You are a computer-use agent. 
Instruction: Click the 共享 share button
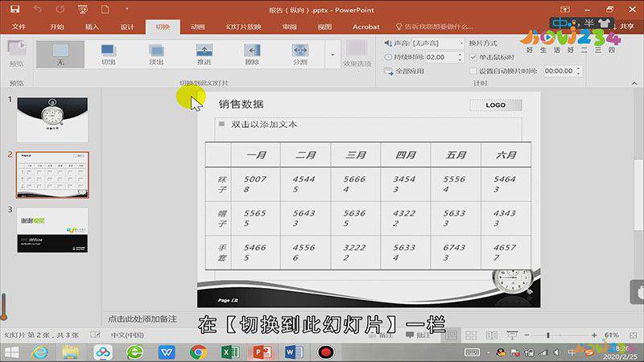tap(627, 27)
